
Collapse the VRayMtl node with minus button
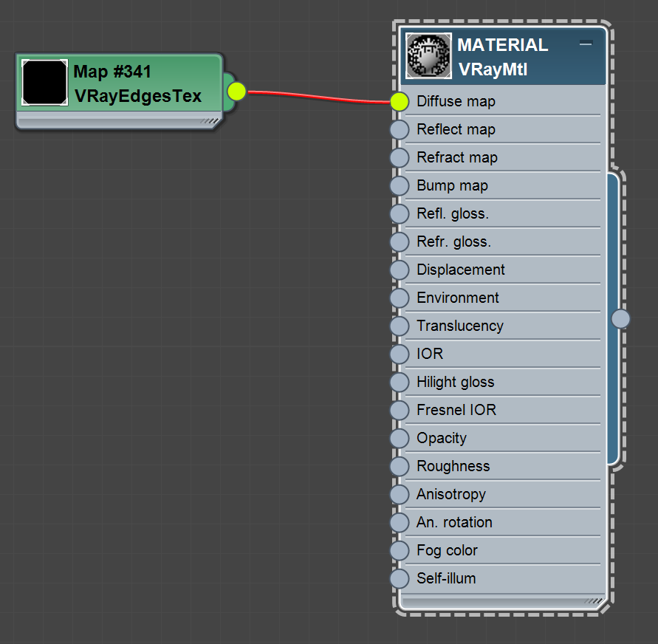[x=586, y=44]
